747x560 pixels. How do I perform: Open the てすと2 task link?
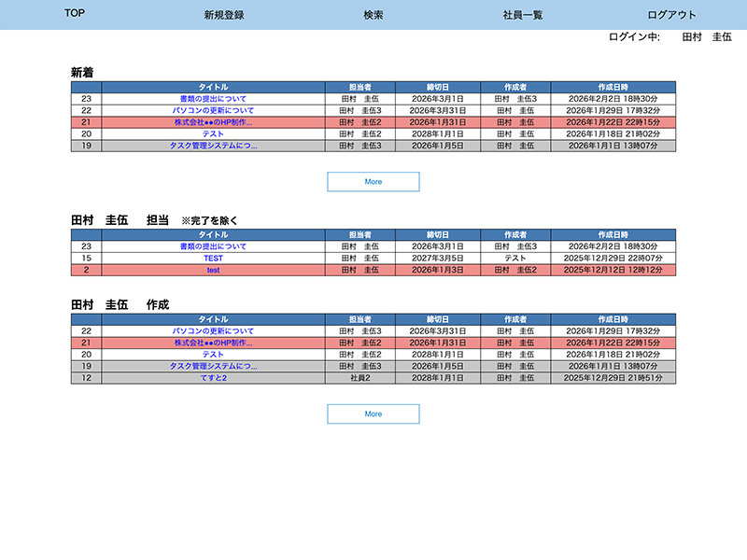pos(213,378)
